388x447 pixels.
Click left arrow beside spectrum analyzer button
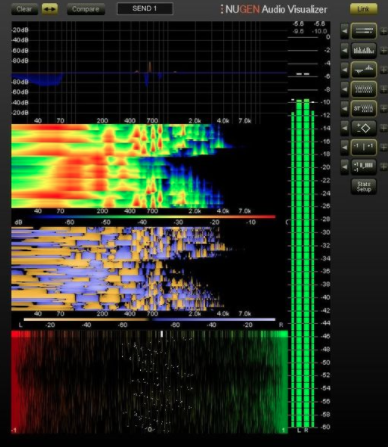345,51
